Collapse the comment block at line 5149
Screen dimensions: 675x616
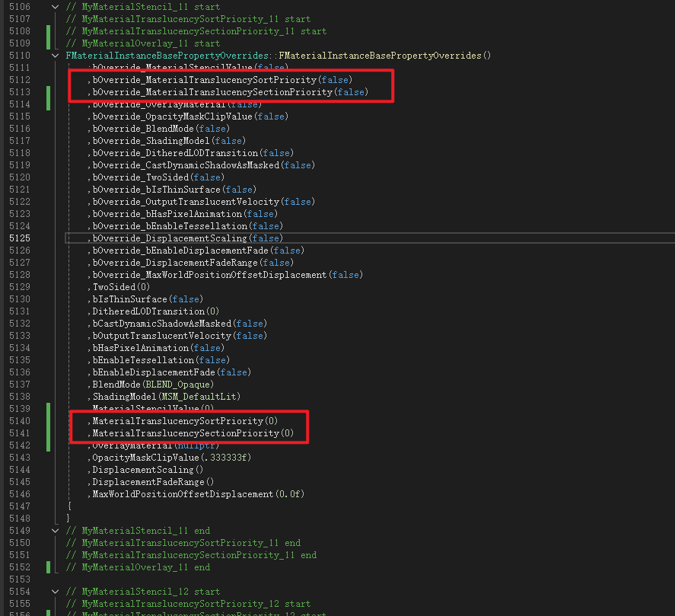tap(54, 531)
